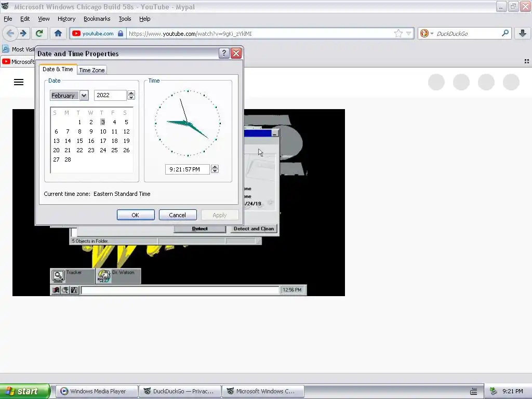Click the Mypal raccoon title bar icon

(x=5, y=6)
